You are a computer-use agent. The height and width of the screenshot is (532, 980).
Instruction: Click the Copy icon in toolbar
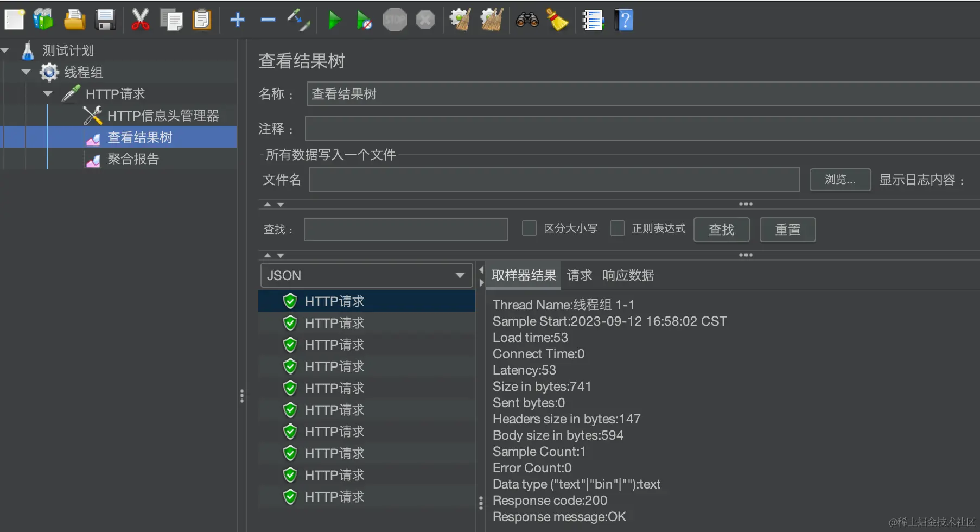click(x=171, y=20)
